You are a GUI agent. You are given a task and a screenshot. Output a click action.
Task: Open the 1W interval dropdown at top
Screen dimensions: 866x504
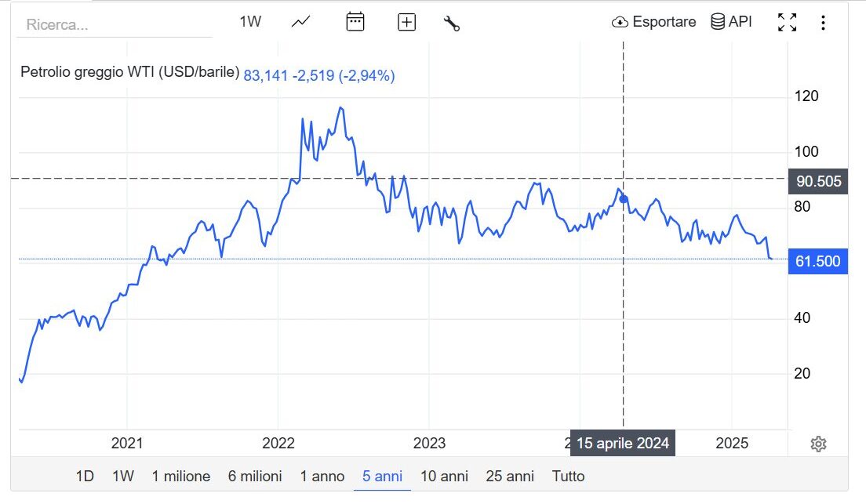[x=250, y=22]
